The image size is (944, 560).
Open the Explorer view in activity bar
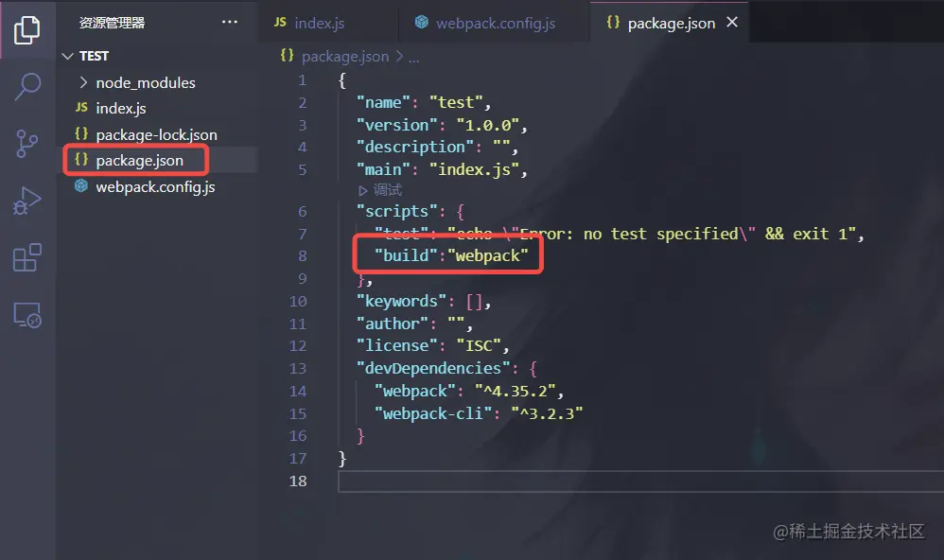[27, 29]
